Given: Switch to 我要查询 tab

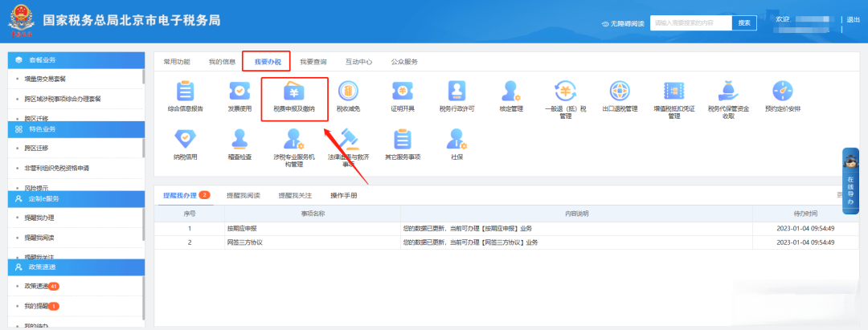Looking at the screenshot, I should 313,62.
